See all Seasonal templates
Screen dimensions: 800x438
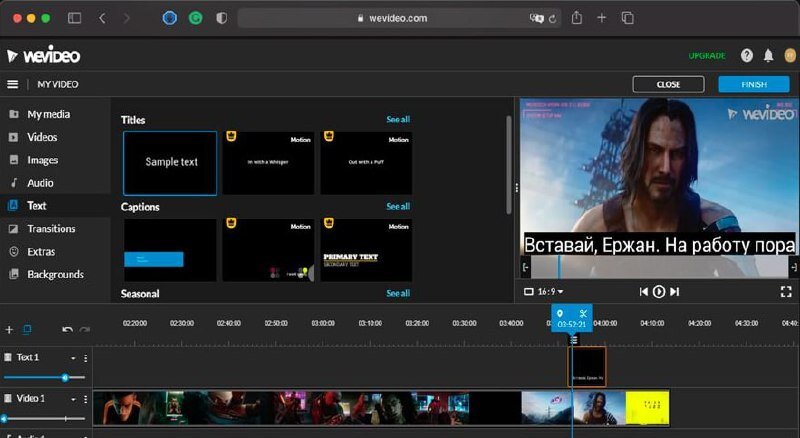coord(398,293)
